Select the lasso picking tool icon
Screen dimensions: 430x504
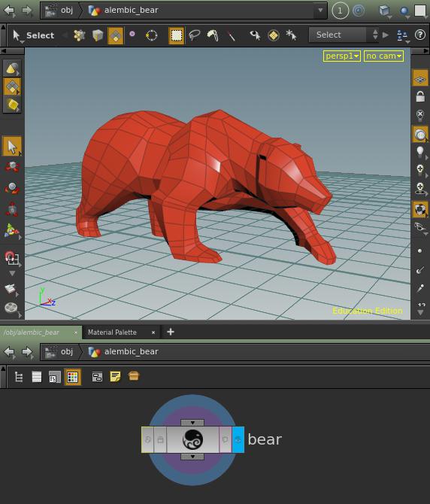pos(194,35)
